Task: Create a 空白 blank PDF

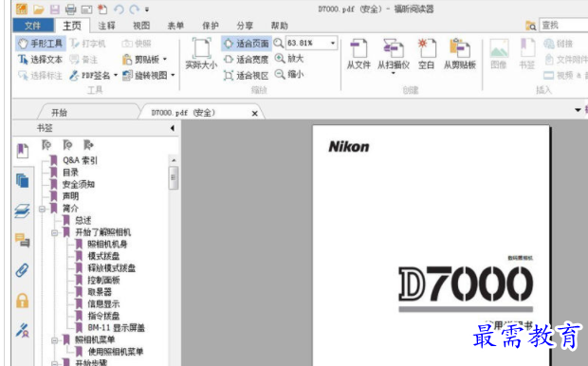Action: [427, 54]
